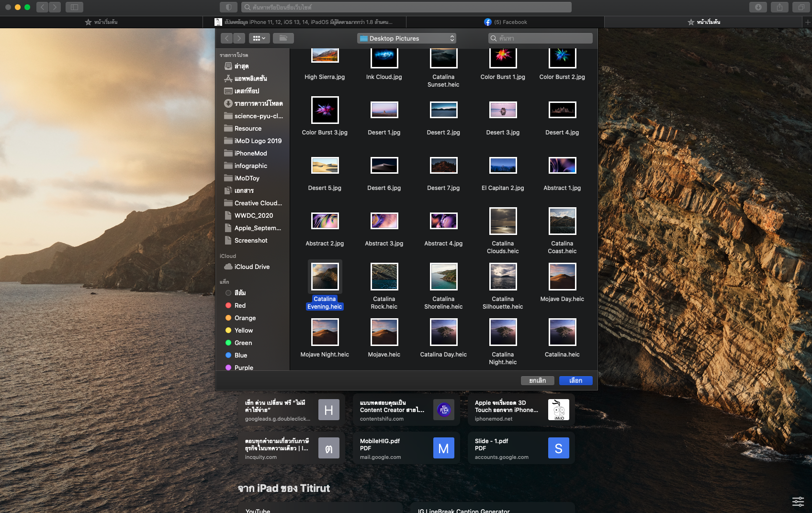This screenshot has height=513, width=812.
Task: Click the Share icon in Safari toolbar
Action: 779,7
